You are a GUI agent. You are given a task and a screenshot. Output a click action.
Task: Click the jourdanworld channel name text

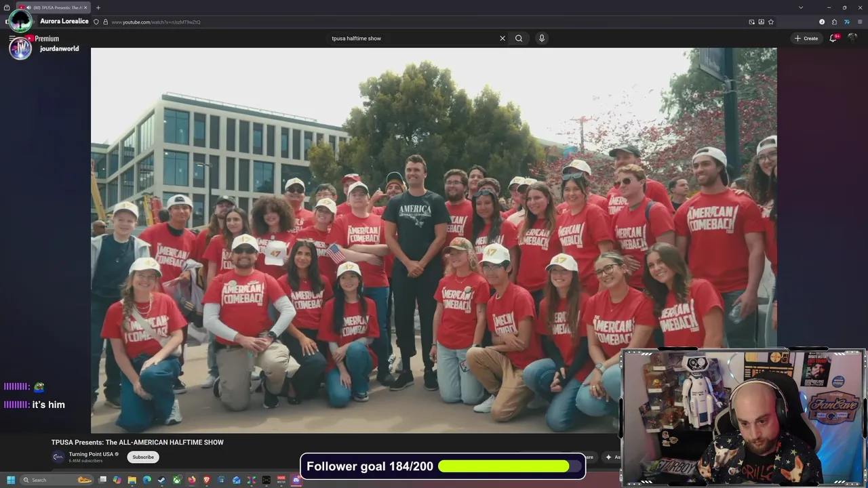click(59, 49)
